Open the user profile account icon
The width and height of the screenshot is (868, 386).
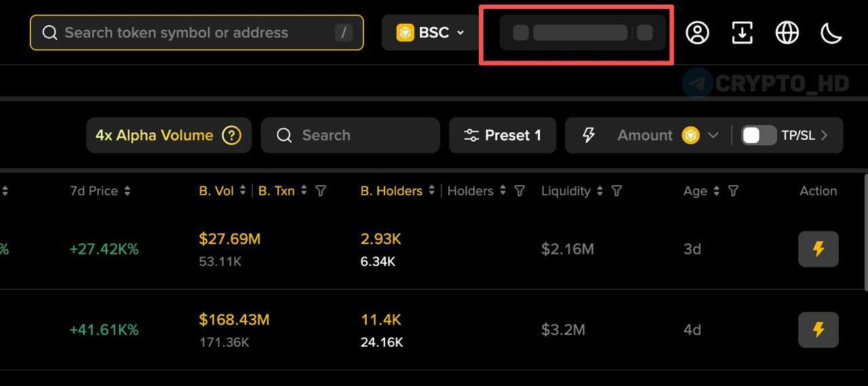click(x=697, y=33)
